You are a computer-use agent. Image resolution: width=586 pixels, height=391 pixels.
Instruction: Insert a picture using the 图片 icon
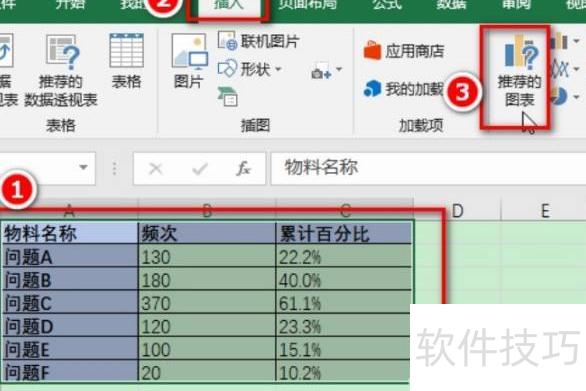tap(189, 61)
